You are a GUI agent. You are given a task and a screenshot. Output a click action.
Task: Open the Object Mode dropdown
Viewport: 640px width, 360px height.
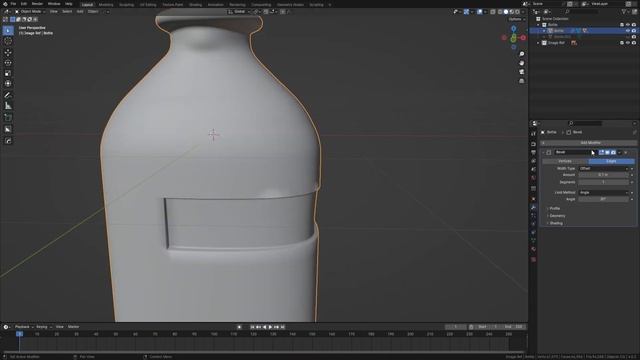click(x=30, y=12)
